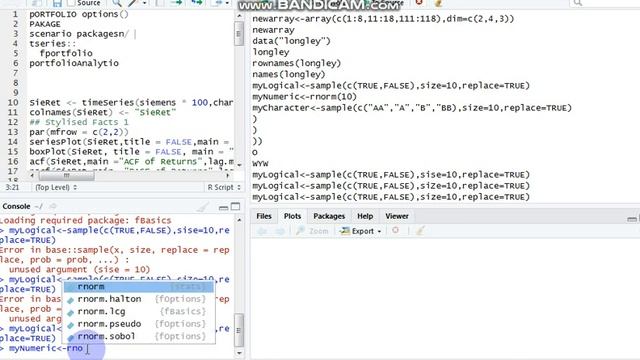Select history line newarray
This screenshot has width=640, height=360.
[x=273, y=30]
